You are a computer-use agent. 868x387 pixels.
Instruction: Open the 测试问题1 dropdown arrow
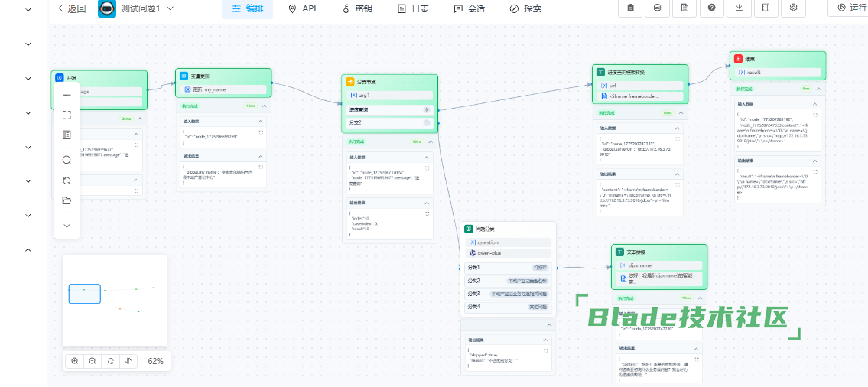(170, 8)
